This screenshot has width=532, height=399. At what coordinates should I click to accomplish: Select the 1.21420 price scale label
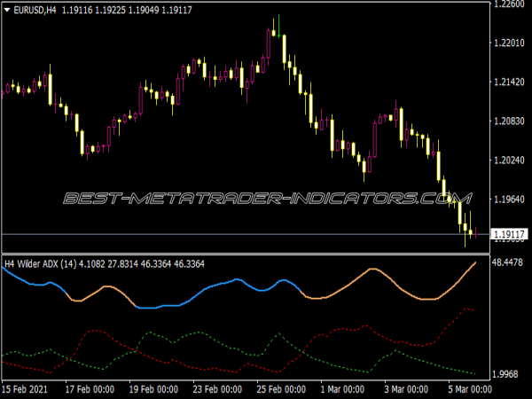(509, 82)
